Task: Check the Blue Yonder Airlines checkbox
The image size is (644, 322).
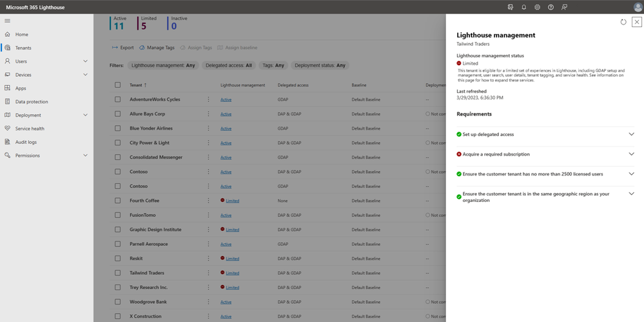Action: 118,128
